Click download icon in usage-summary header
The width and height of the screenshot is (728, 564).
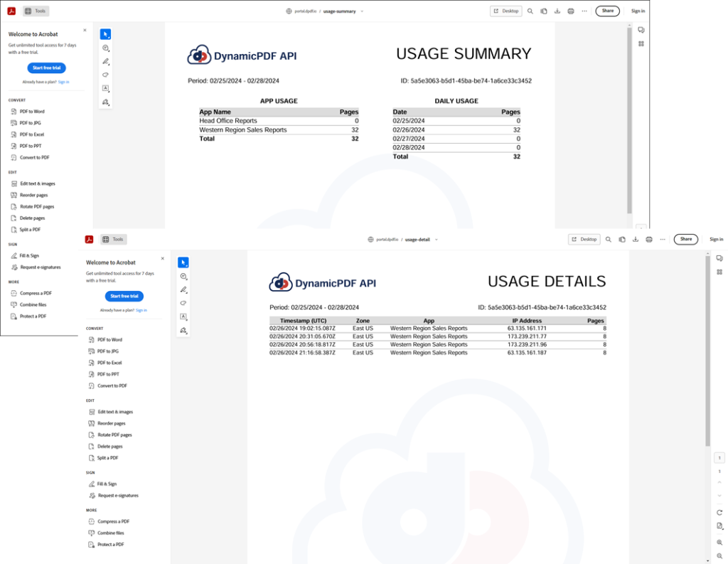557,11
